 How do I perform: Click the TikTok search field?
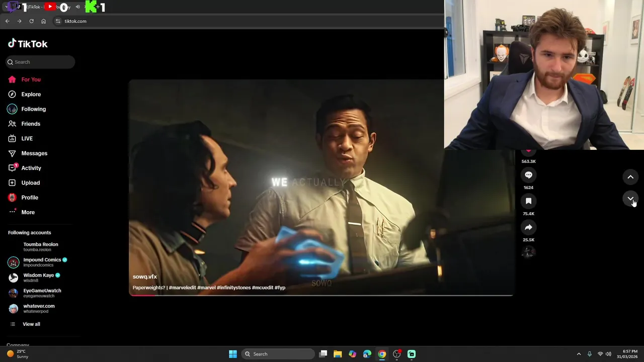pyautogui.click(x=40, y=62)
